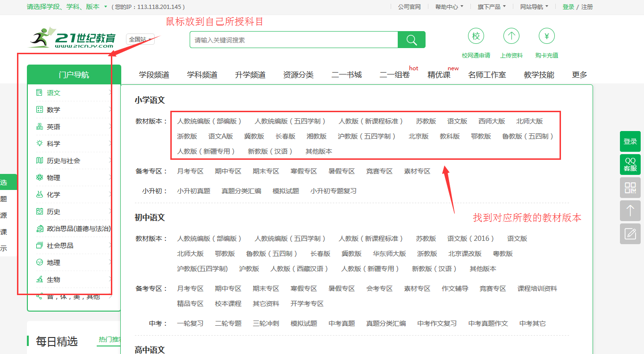Viewport: 644px width, 354px height.
Task: Click the keyword search input field
Action: pyautogui.click(x=293, y=40)
